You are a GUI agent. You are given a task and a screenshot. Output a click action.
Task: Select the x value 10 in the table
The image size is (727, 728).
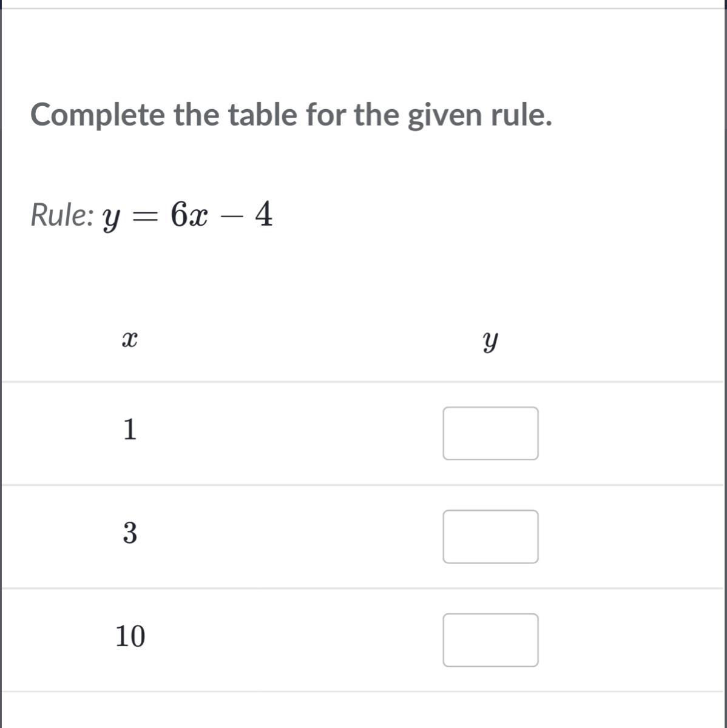(130, 636)
